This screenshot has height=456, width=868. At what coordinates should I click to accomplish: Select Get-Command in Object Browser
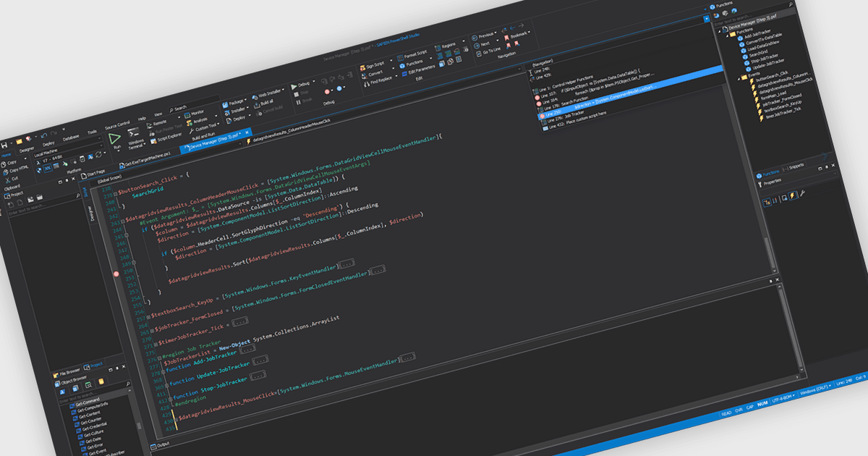85,402
